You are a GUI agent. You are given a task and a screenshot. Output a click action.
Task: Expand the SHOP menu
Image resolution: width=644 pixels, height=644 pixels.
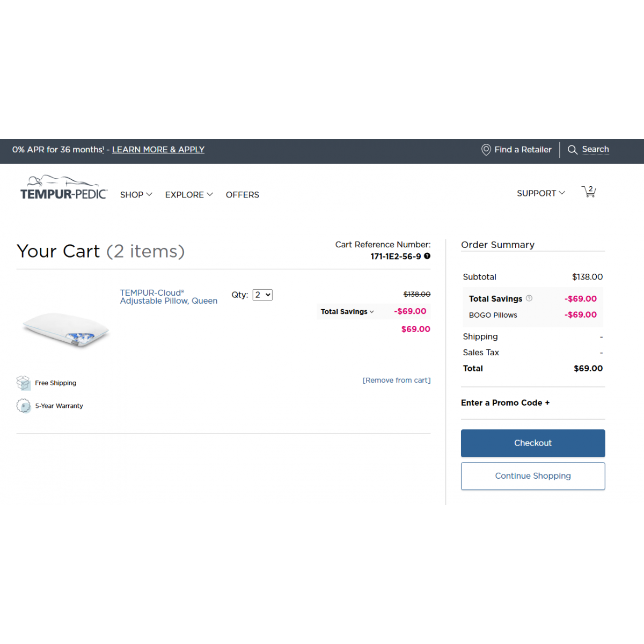point(136,195)
